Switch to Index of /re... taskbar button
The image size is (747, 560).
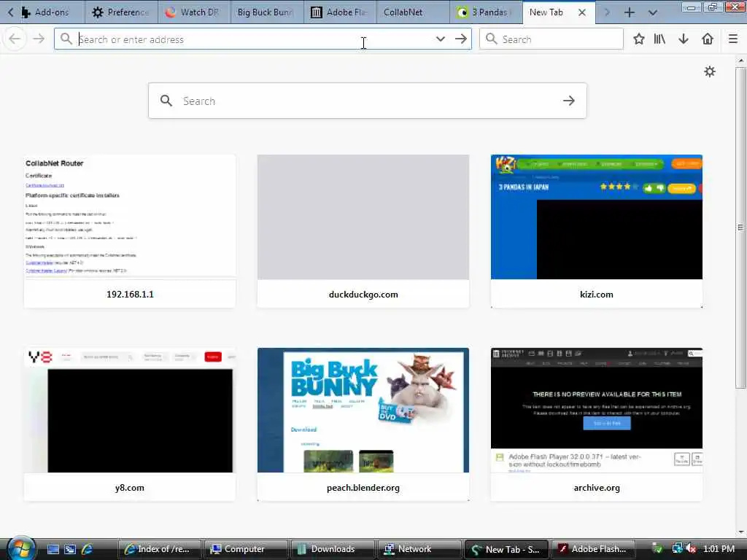click(x=160, y=549)
